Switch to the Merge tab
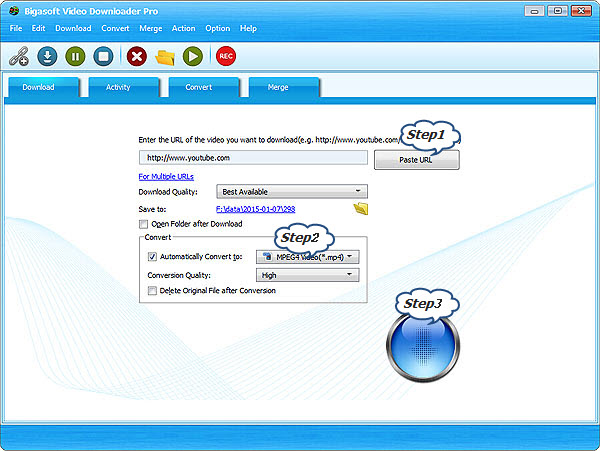 [284, 87]
